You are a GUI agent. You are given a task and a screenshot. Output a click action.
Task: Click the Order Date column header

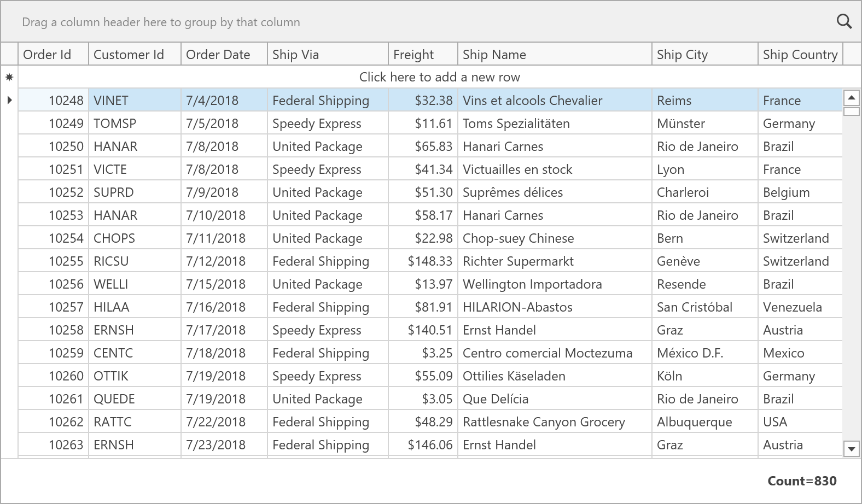(x=224, y=55)
